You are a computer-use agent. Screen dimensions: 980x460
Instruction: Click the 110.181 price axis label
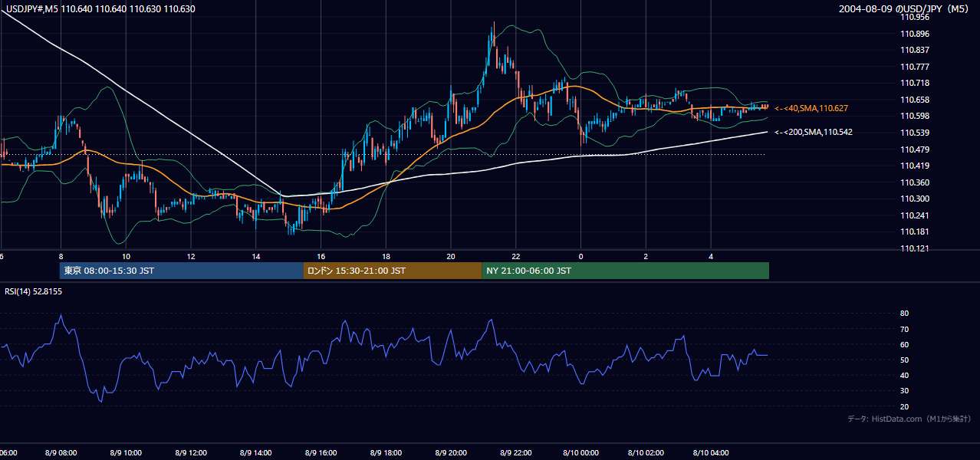(916, 232)
